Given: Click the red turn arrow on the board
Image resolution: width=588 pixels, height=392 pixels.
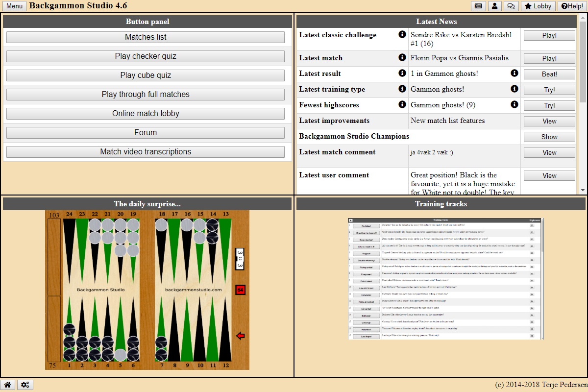Looking at the screenshot, I should click(240, 336).
